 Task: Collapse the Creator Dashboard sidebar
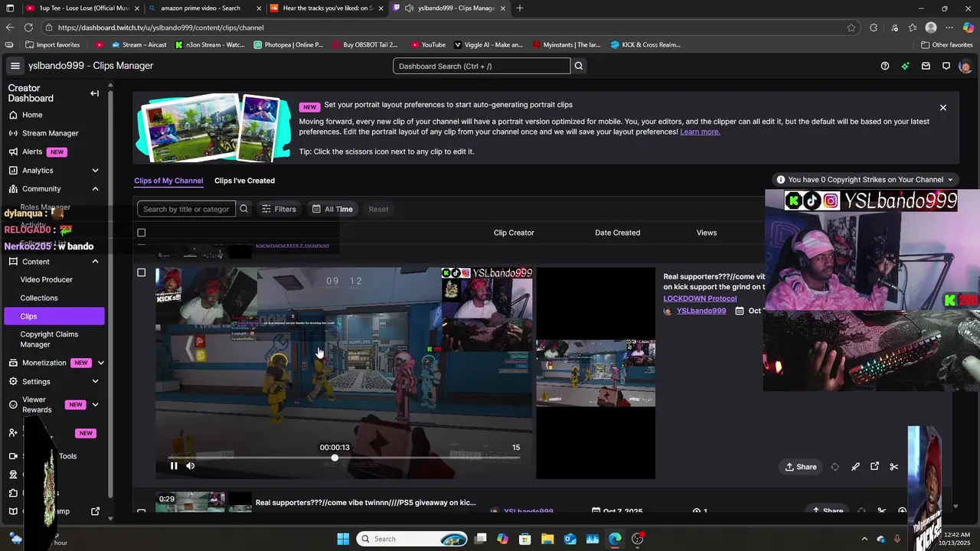(x=94, y=93)
